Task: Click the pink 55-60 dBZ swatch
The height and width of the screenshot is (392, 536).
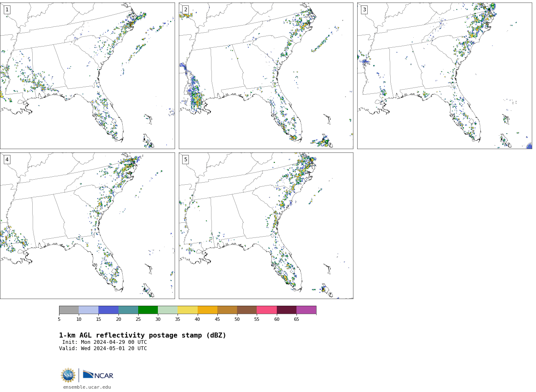Action: pyautogui.click(x=267, y=310)
